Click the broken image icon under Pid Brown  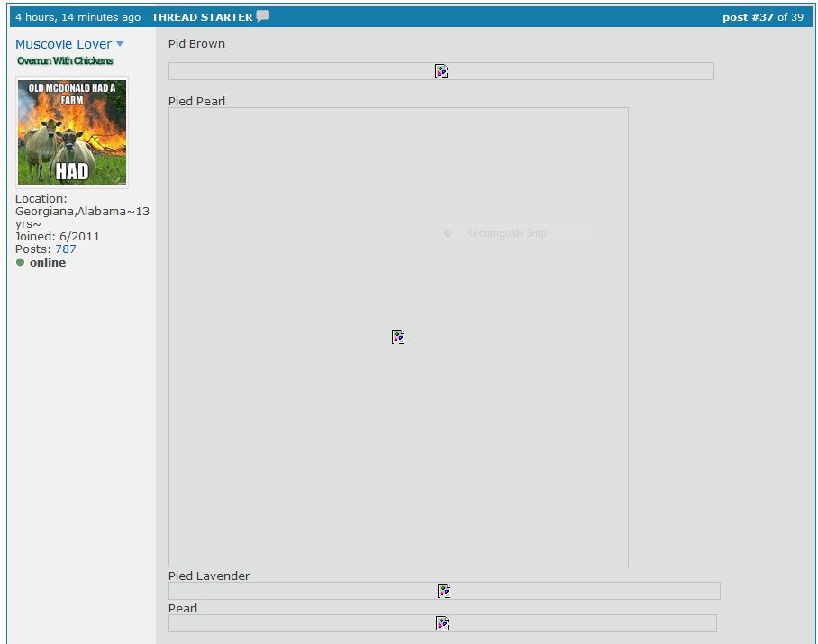coord(441,71)
